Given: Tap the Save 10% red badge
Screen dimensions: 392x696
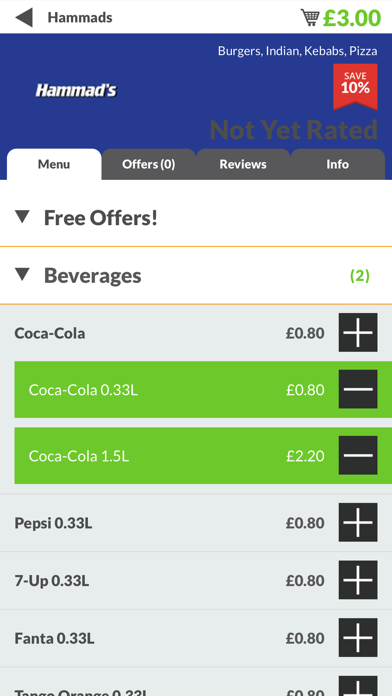Looking at the screenshot, I should [355, 86].
